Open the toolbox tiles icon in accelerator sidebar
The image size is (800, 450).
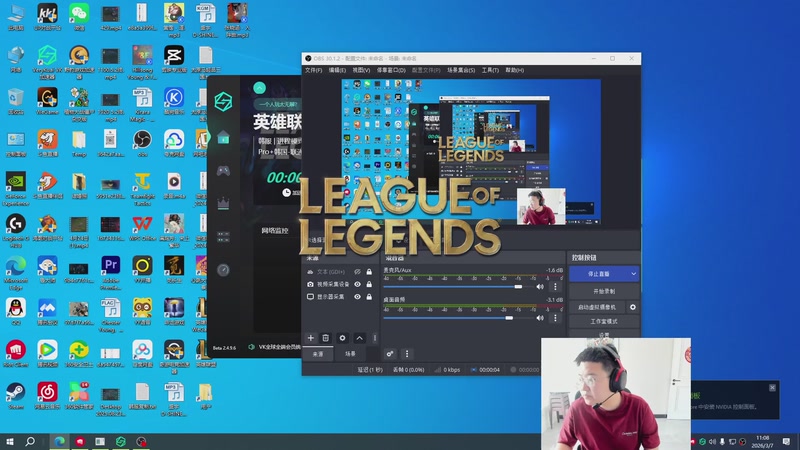tap(223, 236)
